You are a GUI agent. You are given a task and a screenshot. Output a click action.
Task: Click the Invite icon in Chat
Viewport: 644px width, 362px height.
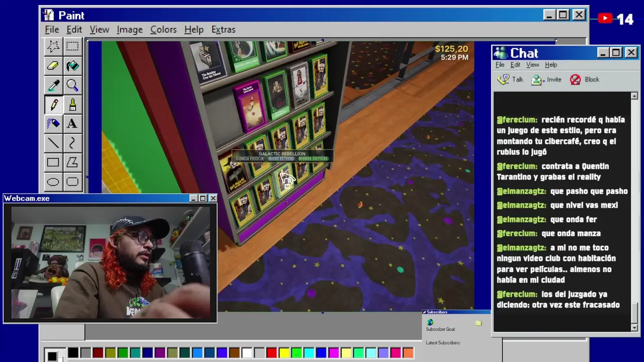click(537, 79)
